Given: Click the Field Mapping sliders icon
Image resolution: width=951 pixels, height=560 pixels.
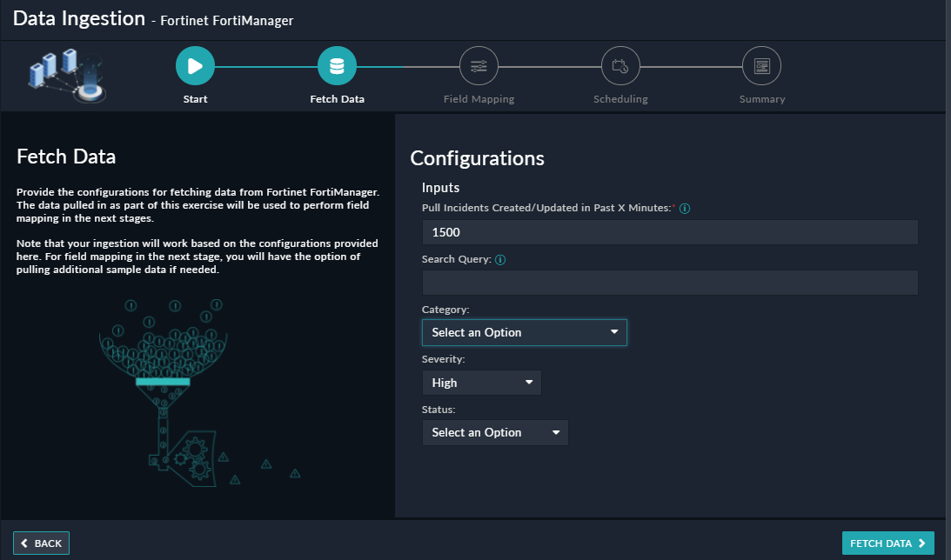Looking at the screenshot, I should 479,65.
